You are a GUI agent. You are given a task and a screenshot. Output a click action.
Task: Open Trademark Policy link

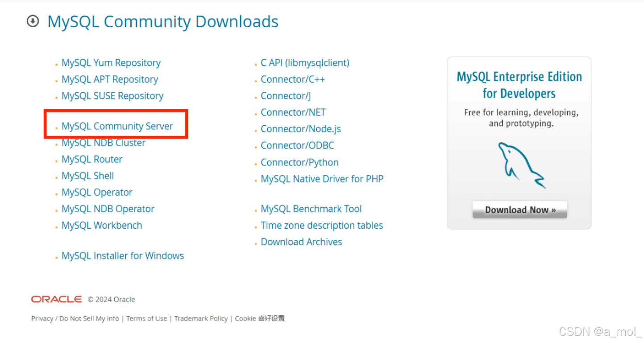(201, 318)
